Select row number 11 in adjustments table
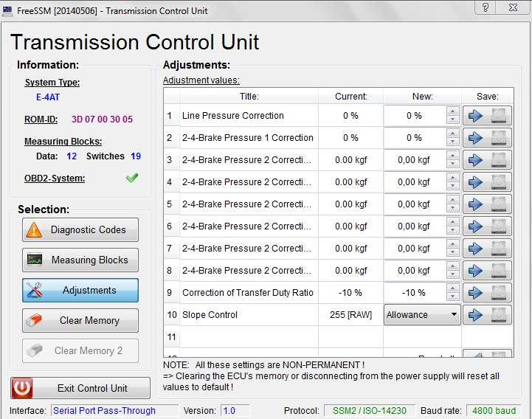 (x=171, y=337)
